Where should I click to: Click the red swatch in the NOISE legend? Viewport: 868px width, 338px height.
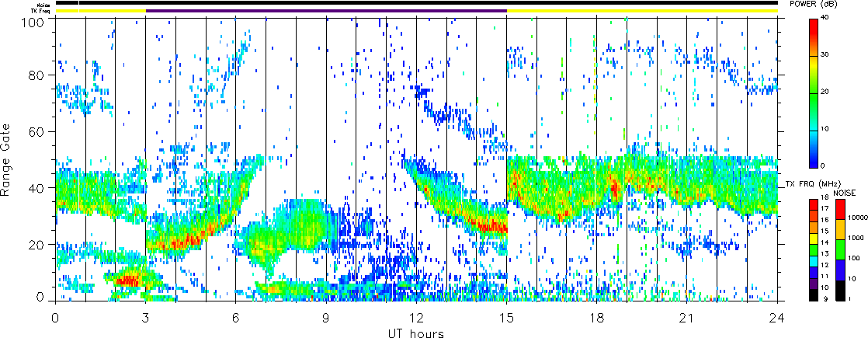tap(840, 209)
